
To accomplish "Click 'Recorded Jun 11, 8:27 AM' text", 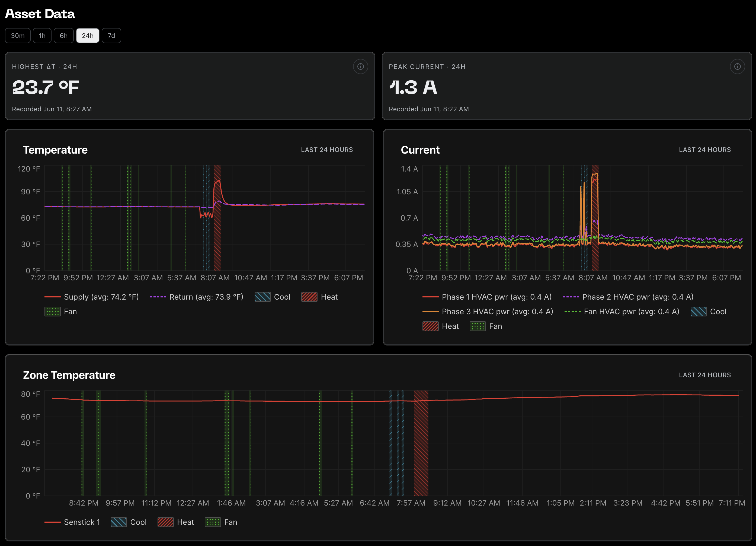I will click(52, 109).
